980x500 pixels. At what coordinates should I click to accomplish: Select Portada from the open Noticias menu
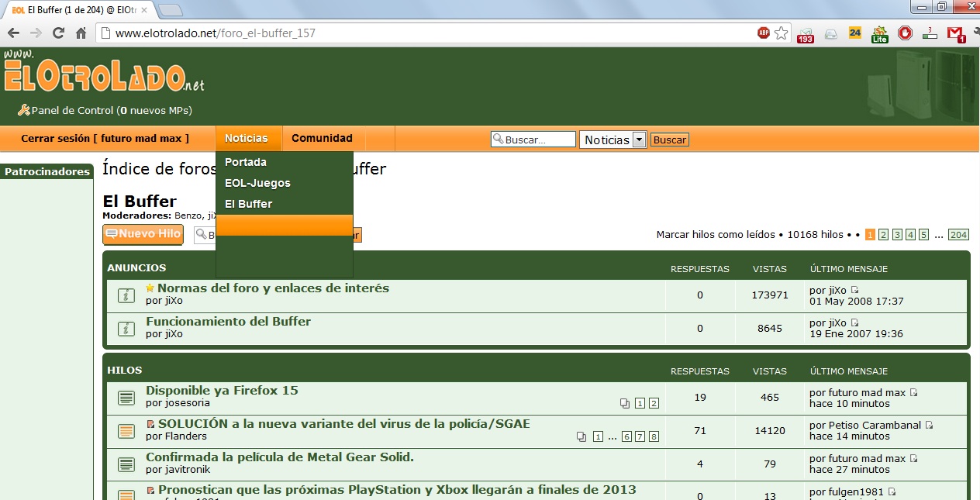point(245,162)
